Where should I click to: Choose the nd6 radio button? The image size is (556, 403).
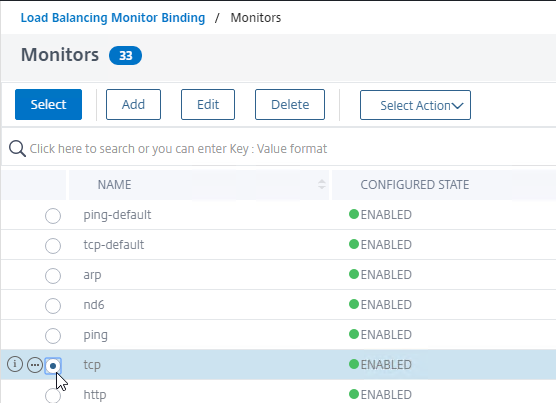click(x=53, y=306)
